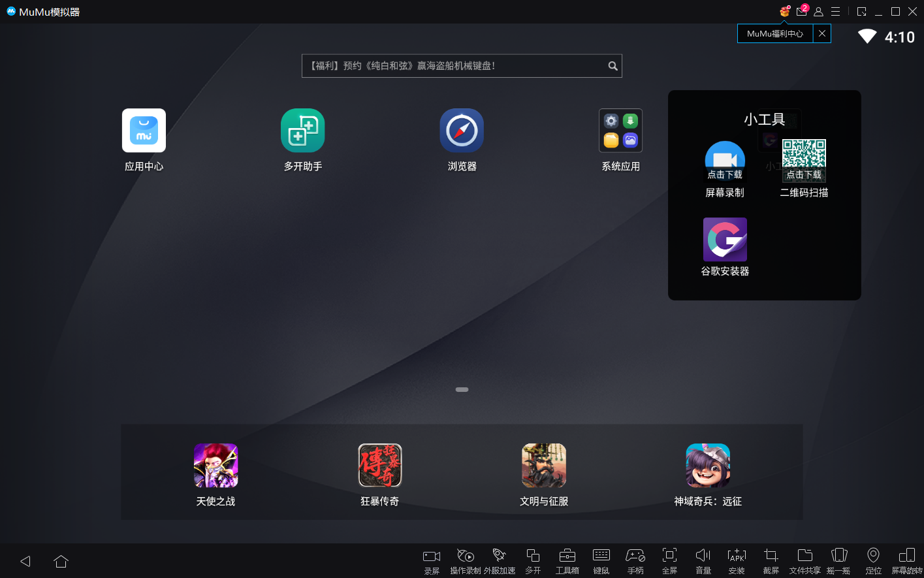Screen dimensions: 924x578
Task: Open the 多开 multi-instance tool
Action: [x=533, y=561]
